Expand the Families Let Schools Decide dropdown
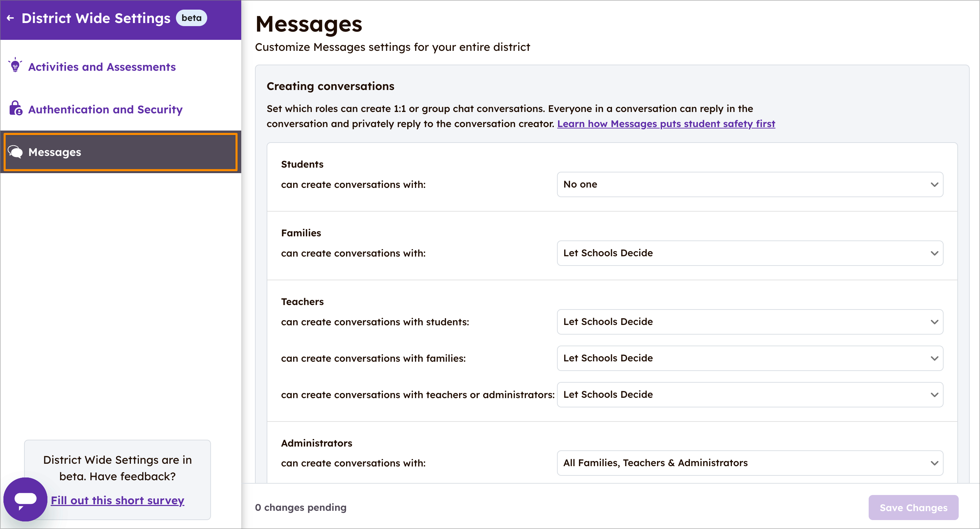 [749, 253]
